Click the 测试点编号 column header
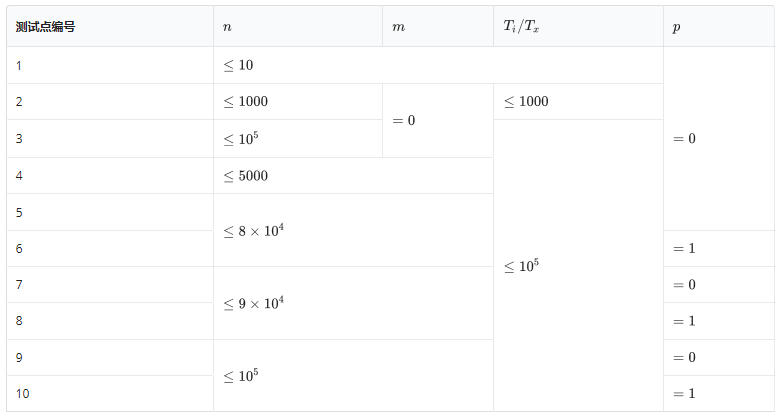781x420 pixels. 46,27
